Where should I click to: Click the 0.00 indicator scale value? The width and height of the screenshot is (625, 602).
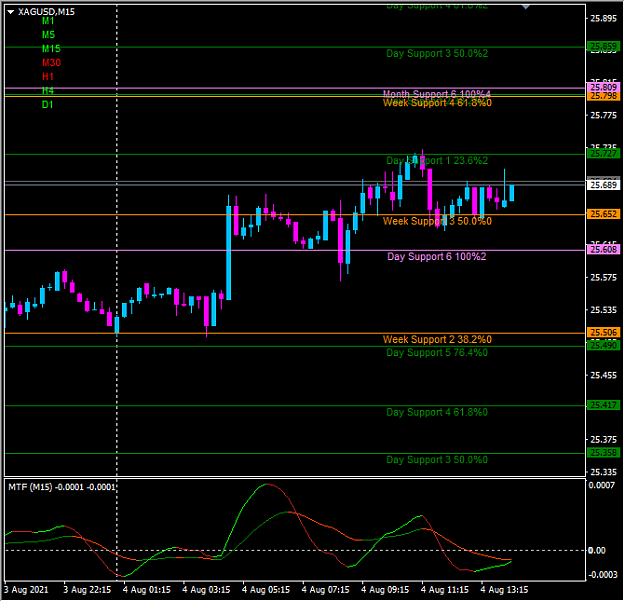click(597, 551)
